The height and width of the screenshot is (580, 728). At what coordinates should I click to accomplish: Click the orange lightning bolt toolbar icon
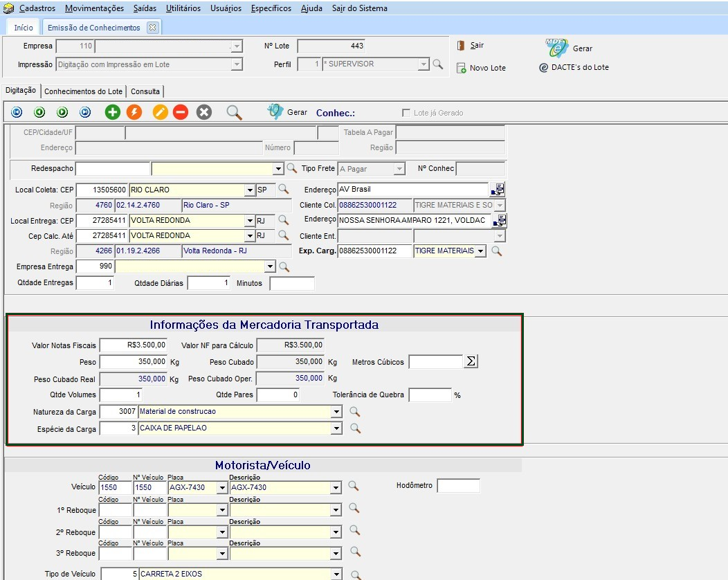point(135,112)
